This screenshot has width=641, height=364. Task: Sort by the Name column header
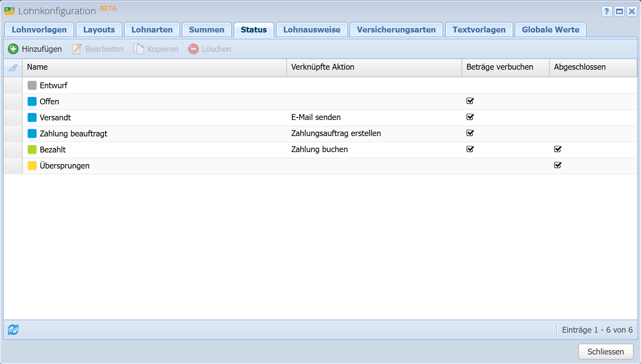click(154, 67)
